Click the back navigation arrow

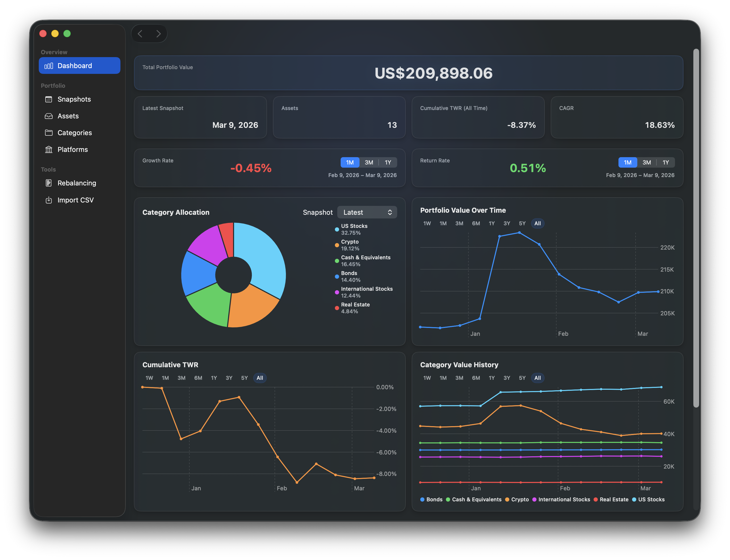140,34
